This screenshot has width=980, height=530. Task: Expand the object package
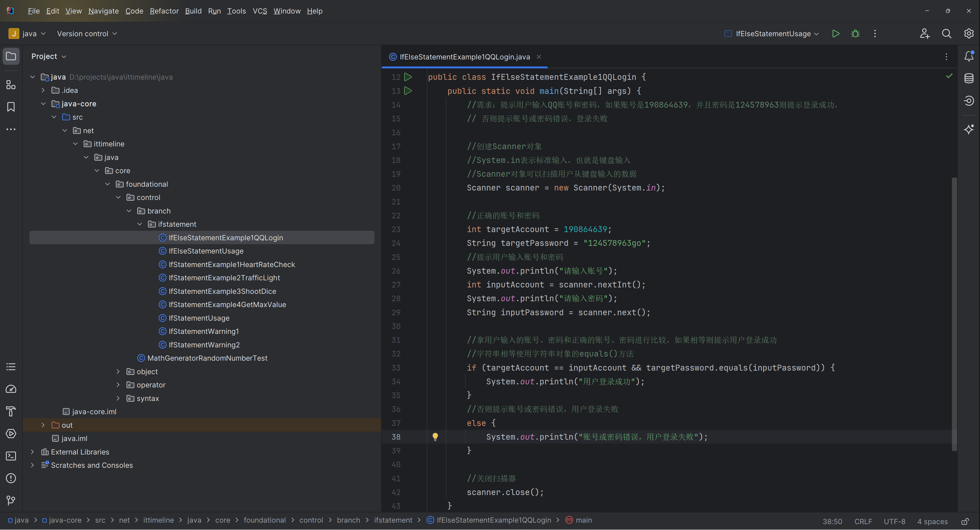(x=118, y=371)
